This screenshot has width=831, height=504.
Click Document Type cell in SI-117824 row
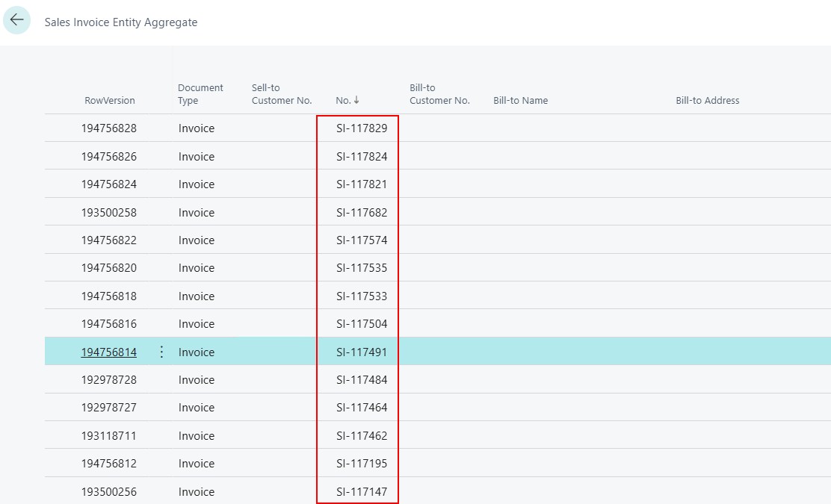[197, 157]
